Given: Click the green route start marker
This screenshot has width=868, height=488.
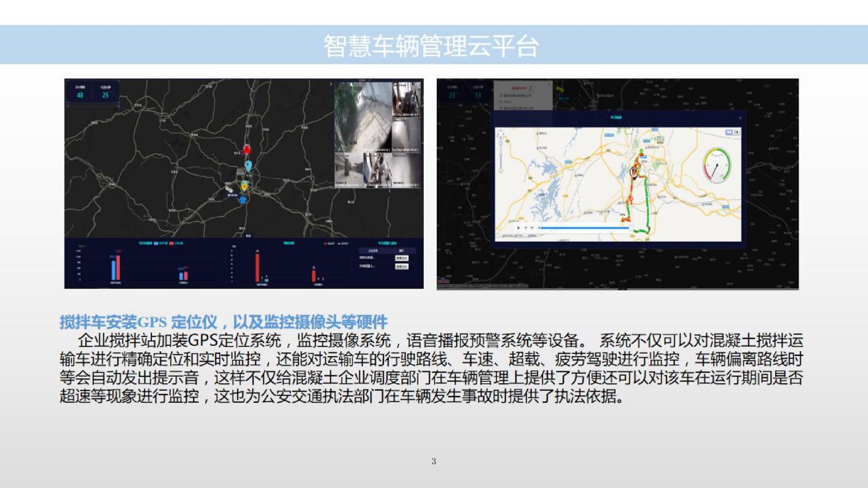Looking at the screenshot, I should 642,151.
